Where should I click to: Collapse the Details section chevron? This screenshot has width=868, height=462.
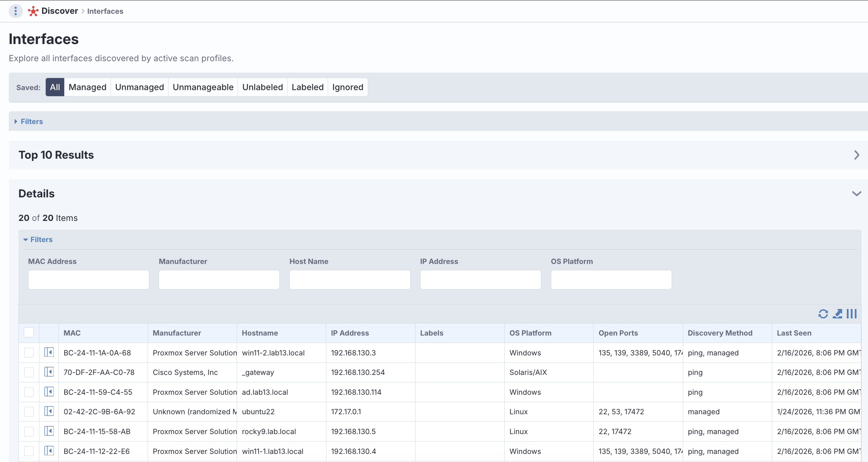click(x=856, y=193)
